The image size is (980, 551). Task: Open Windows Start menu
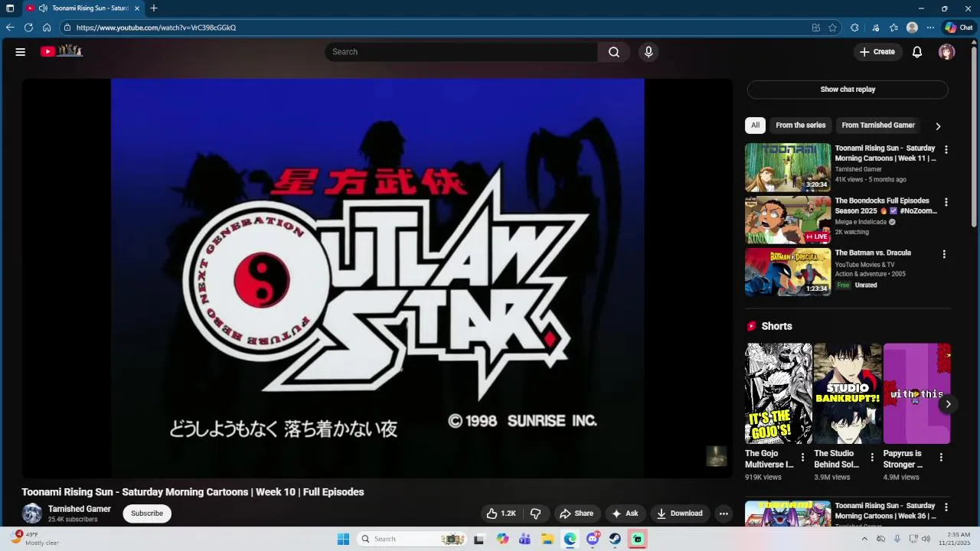[343, 539]
